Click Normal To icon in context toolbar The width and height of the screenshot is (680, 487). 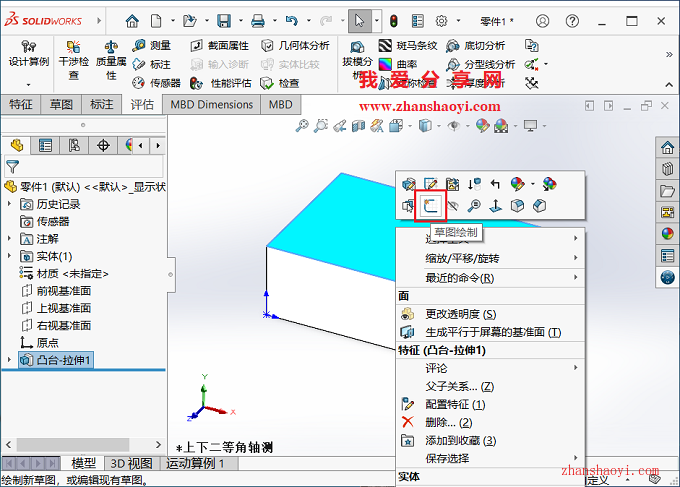point(495,206)
